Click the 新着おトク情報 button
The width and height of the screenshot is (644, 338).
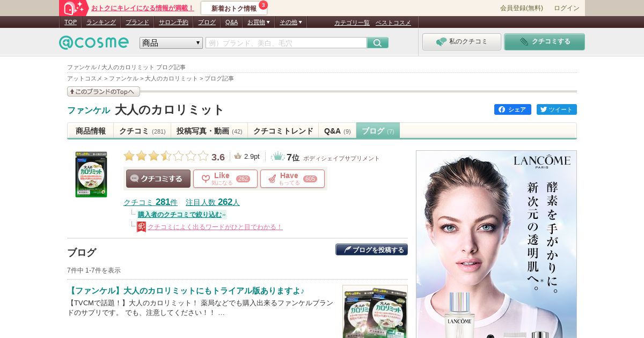(x=234, y=8)
